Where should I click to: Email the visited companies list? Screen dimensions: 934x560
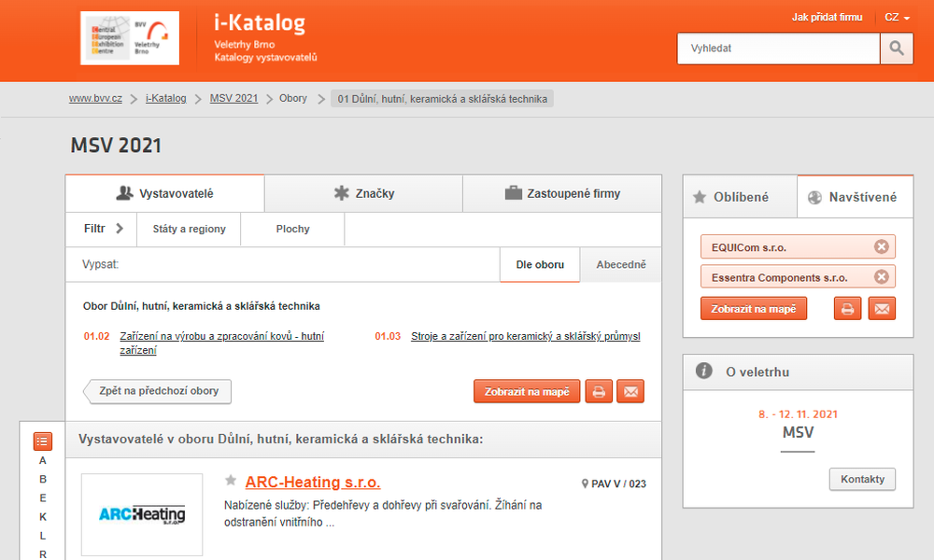tap(883, 309)
